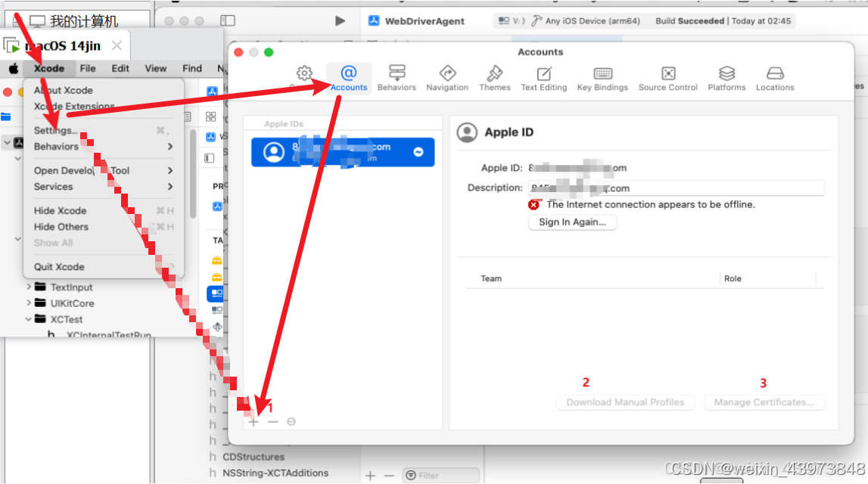
Task: Close the macOS 14jin VM tab
Action: 117,46
